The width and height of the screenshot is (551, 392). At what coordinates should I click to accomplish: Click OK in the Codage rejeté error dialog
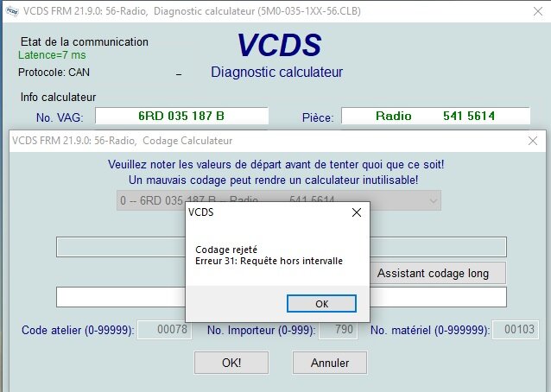321,303
